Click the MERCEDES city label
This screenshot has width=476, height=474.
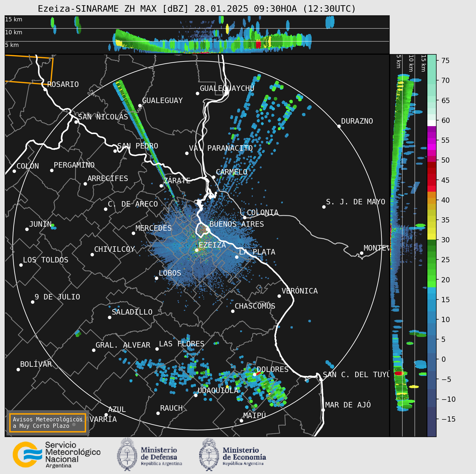[153, 228]
